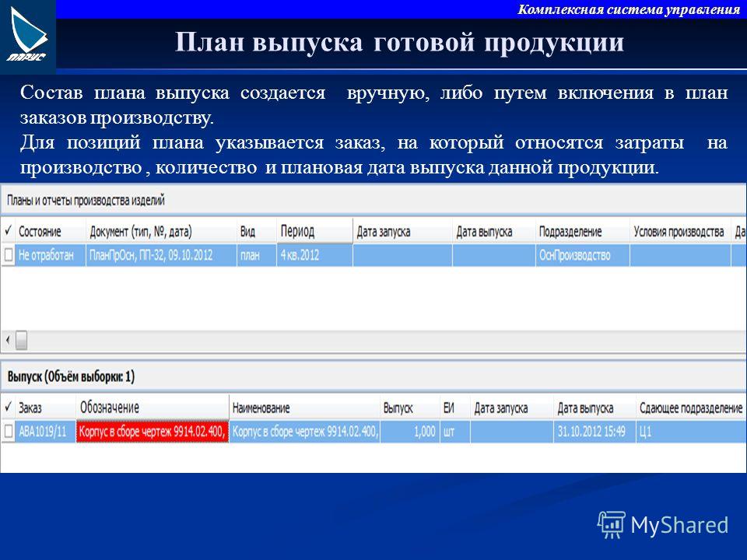Click the Планы и отчеты производства изделий title
This screenshot has width=747, height=560.
[x=86, y=201]
